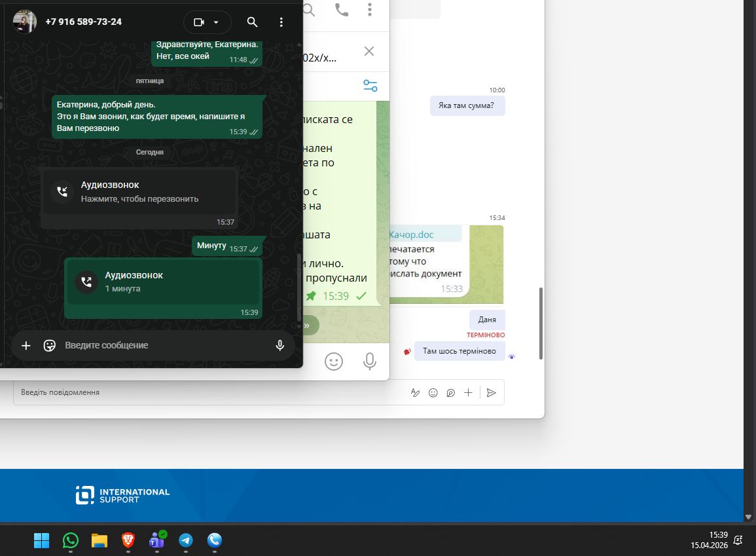756x556 pixels.
Task: Select 'Там шось терміново' message
Action: (459, 351)
